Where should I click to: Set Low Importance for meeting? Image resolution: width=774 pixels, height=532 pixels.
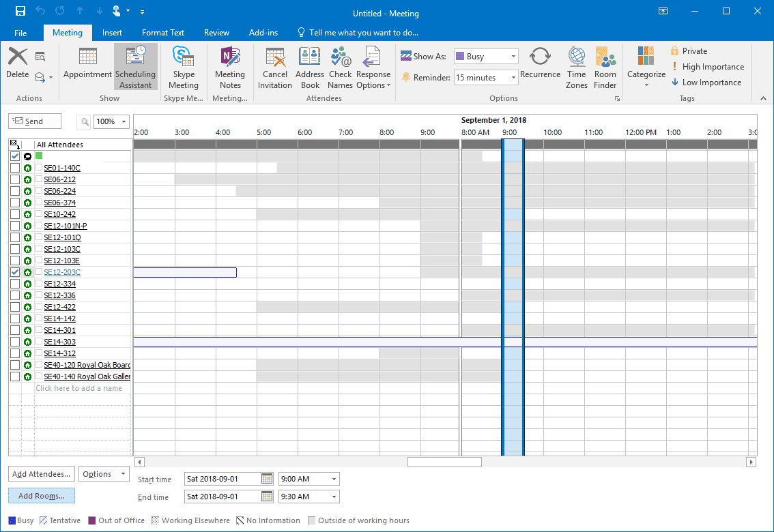coord(706,83)
